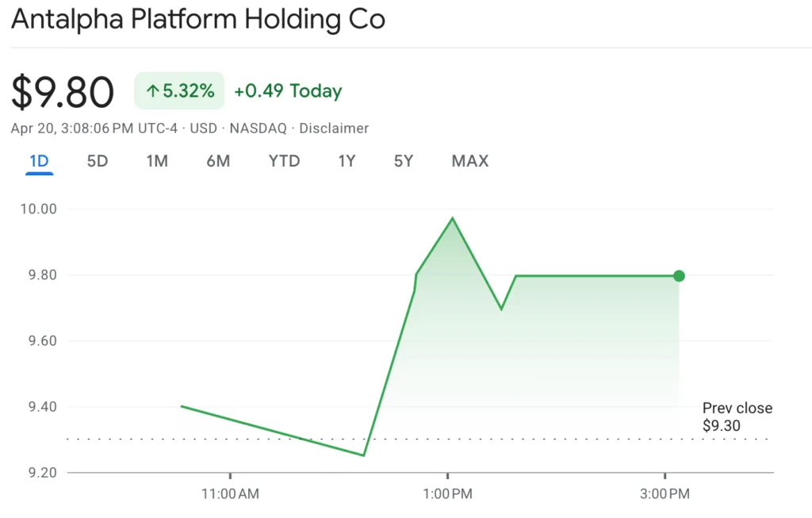View the YTD performance tab

point(283,161)
